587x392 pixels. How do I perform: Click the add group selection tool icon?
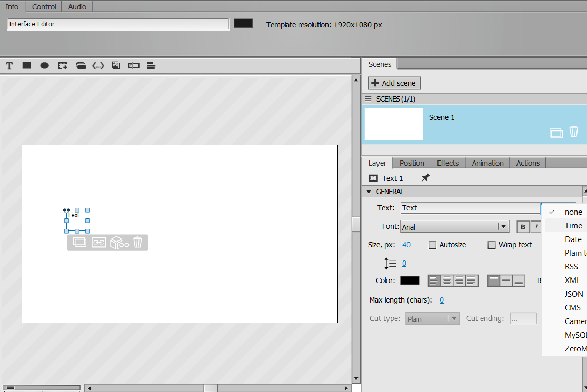63,66
